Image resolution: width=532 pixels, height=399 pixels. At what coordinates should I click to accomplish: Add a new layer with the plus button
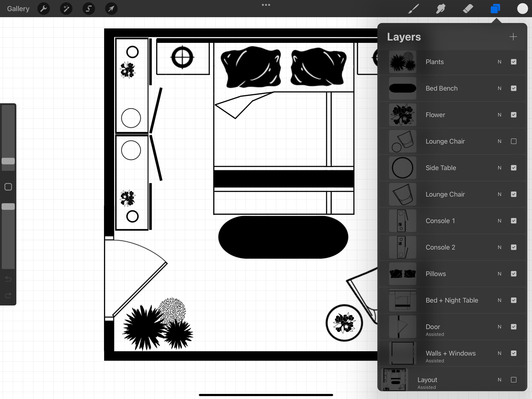pos(513,37)
